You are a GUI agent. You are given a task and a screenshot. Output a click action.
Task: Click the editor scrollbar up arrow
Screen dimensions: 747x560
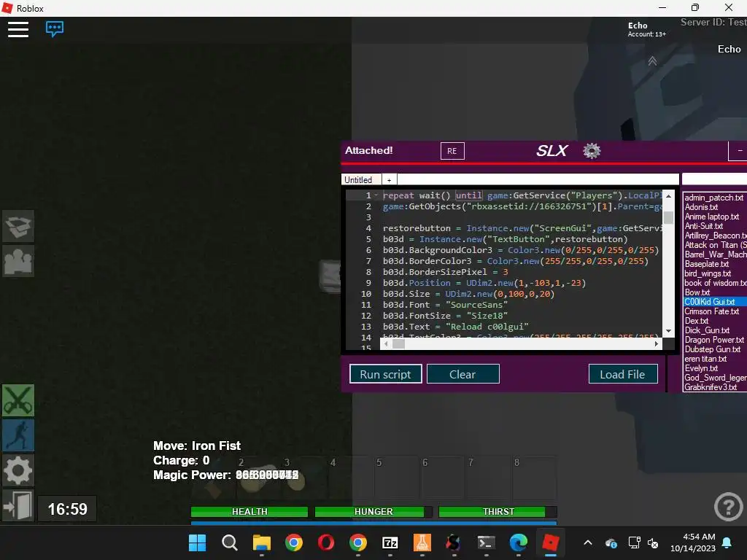pos(668,195)
